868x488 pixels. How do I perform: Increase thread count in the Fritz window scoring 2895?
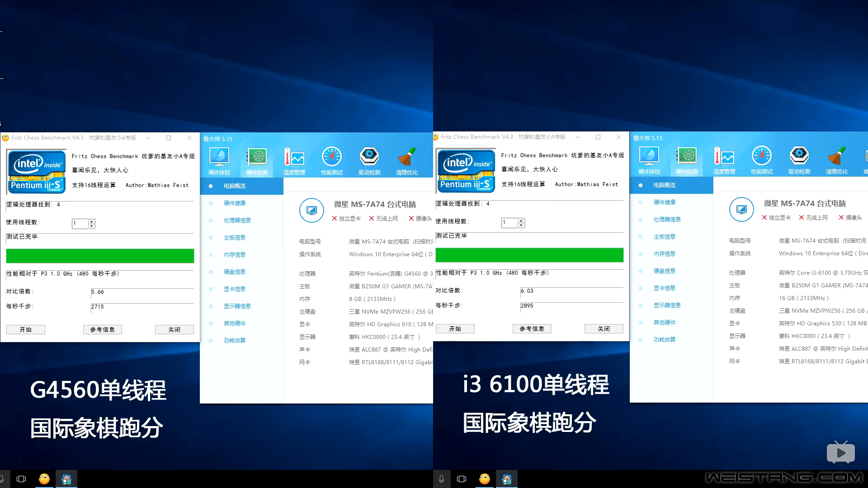click(x=521, y=221)
